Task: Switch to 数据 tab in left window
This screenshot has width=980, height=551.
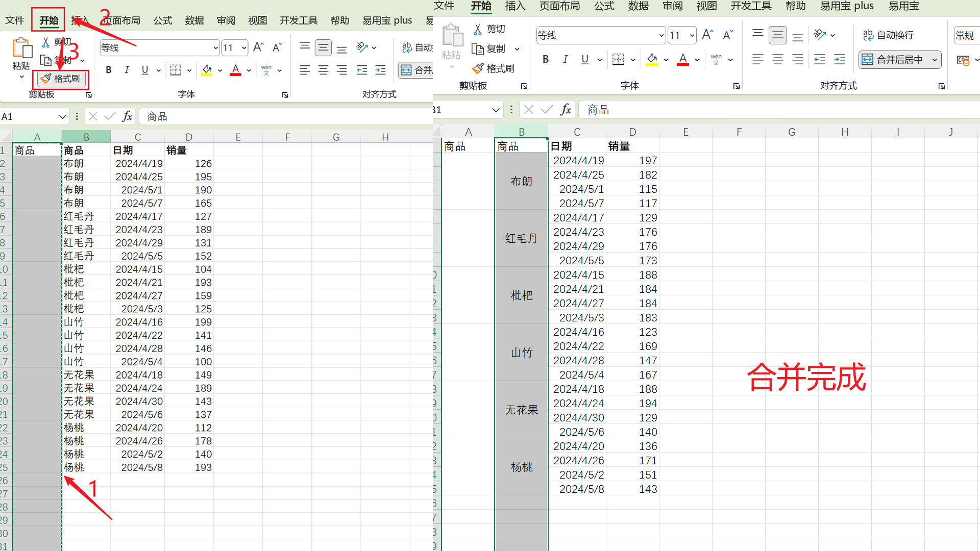Action: click(194, 20)
